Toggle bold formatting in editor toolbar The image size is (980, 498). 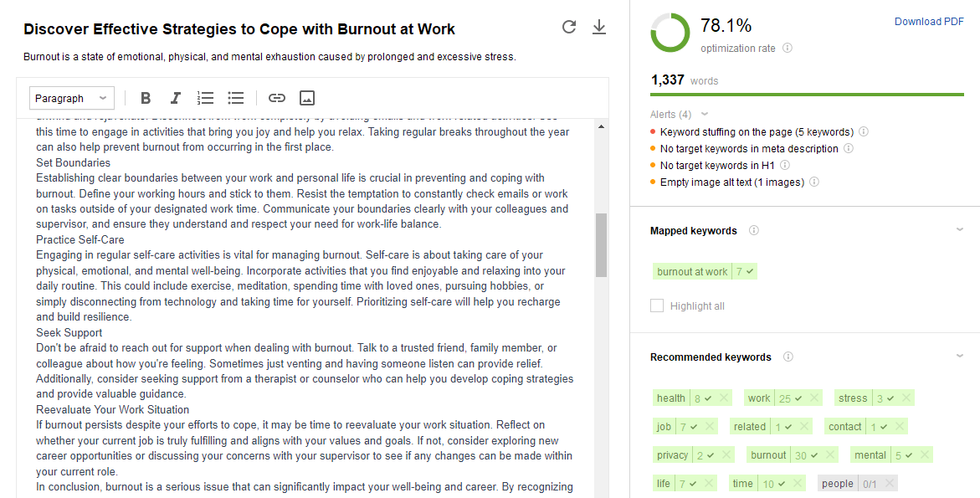click(146, 98)
